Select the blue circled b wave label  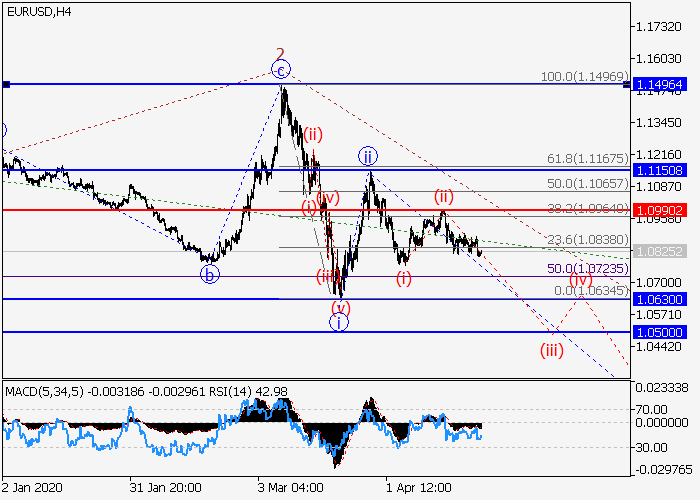click(209, 273)
